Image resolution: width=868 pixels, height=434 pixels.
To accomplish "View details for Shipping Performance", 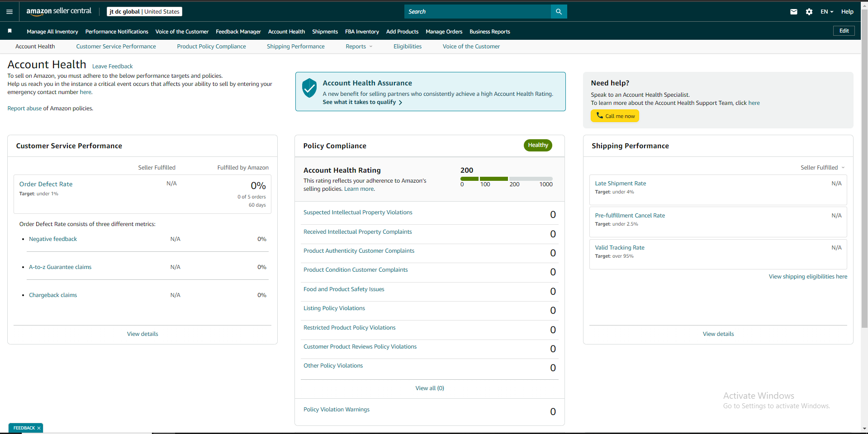I will 718,334.
